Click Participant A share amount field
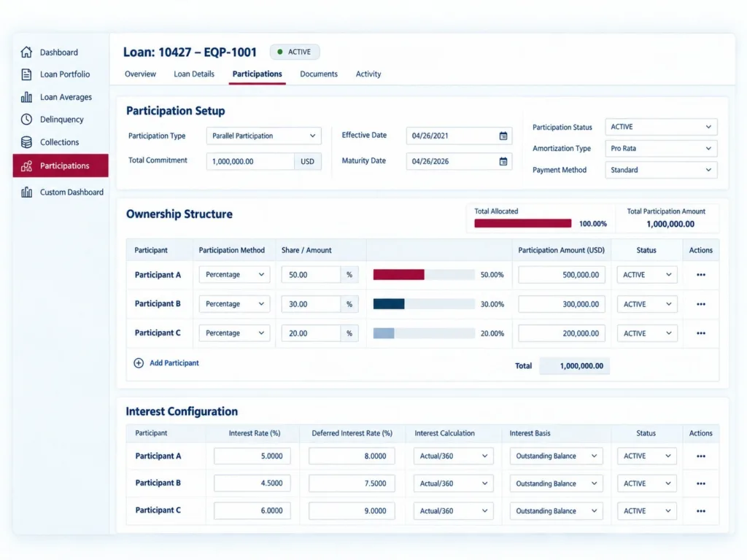Viewport: 747px width, 560px height. point(311,275)
